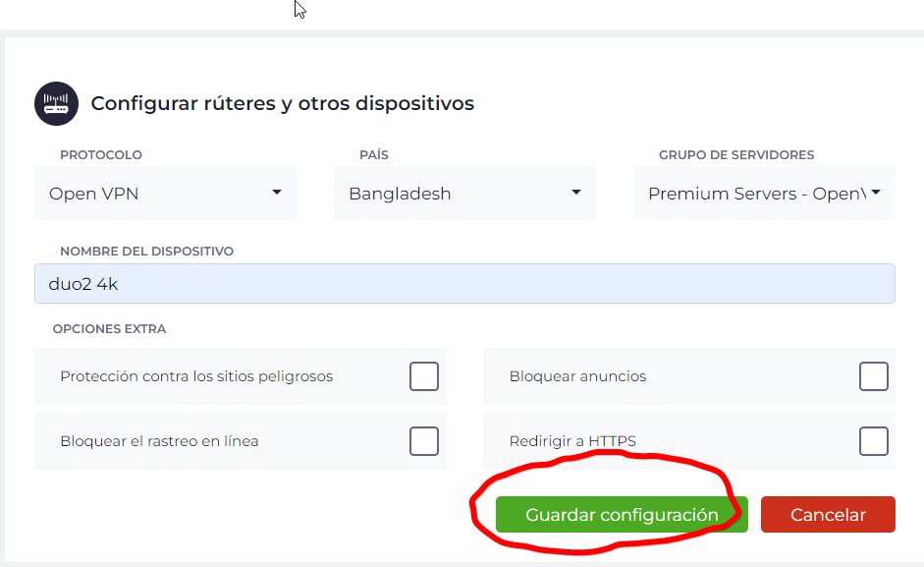Enable the Bloquear anuncios checkbox
The image size is (924, 567).
(x=873, y=376)
